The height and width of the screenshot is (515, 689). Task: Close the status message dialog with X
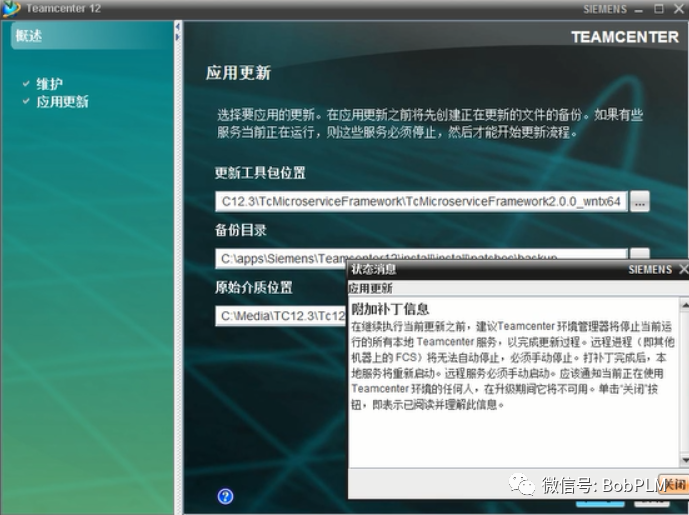(x=683, y=269)
